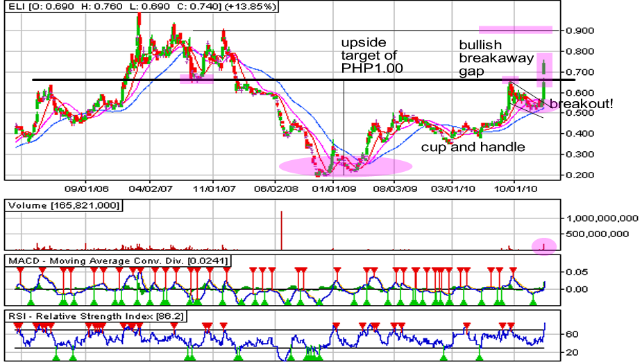Screen dimensions: 642x364
Task: Click the 500,000,000 volume axis label
Action: 598,234
